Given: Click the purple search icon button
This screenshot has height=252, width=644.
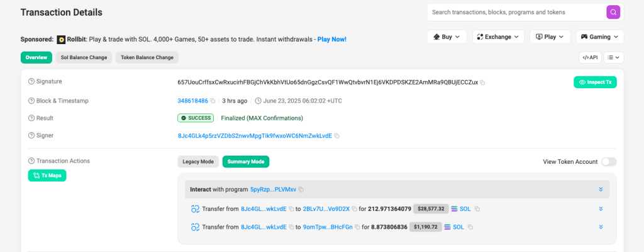Looking at the screenshot, I should (613, 12).
